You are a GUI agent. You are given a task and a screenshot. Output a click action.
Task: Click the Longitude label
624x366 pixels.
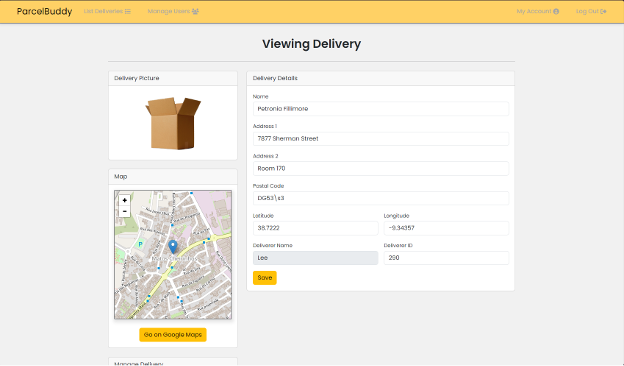(x=396, y=216)
